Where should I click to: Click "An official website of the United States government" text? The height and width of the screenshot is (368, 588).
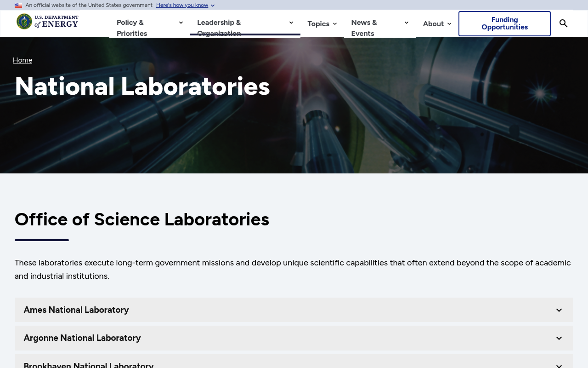[x=89, y=5]
